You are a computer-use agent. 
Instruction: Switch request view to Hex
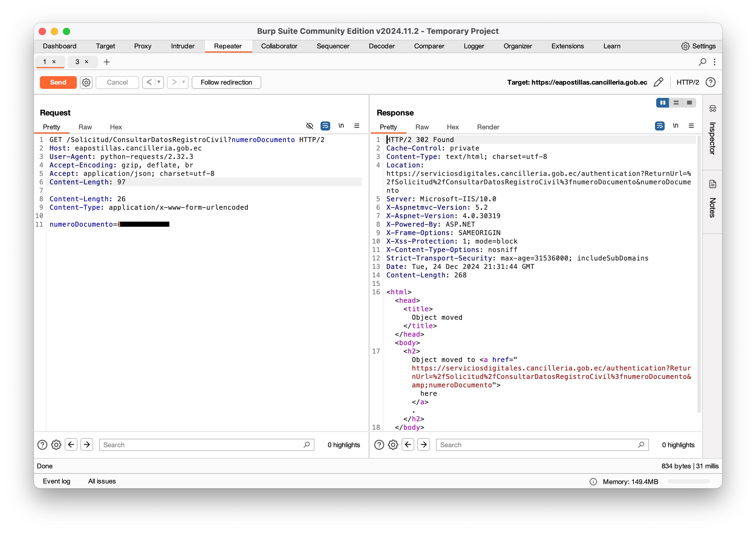coord(116,127)
